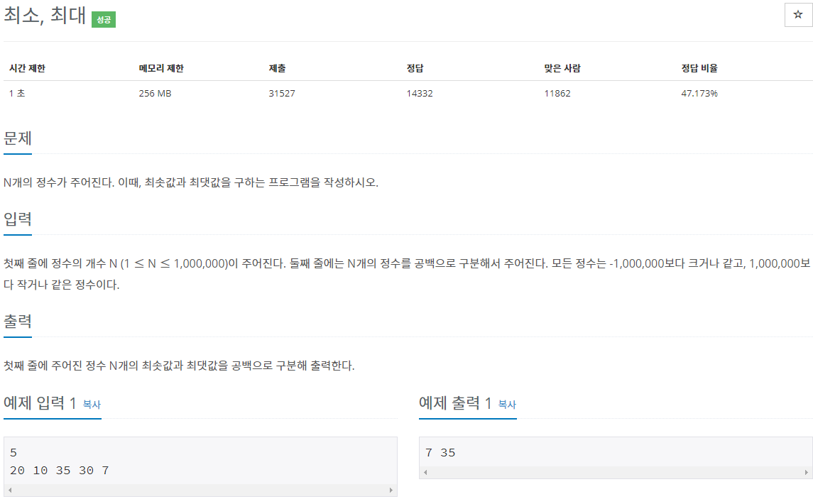The height and width of the screenshot is (504, 813).
Task: Click the horizontal scrollbar track under example input
Action: [200, 490]
